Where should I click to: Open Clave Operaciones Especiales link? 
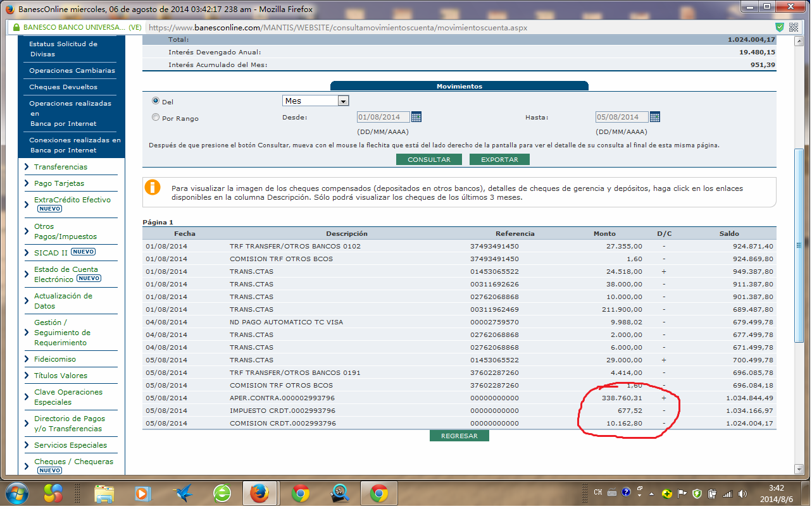[68, 396]
